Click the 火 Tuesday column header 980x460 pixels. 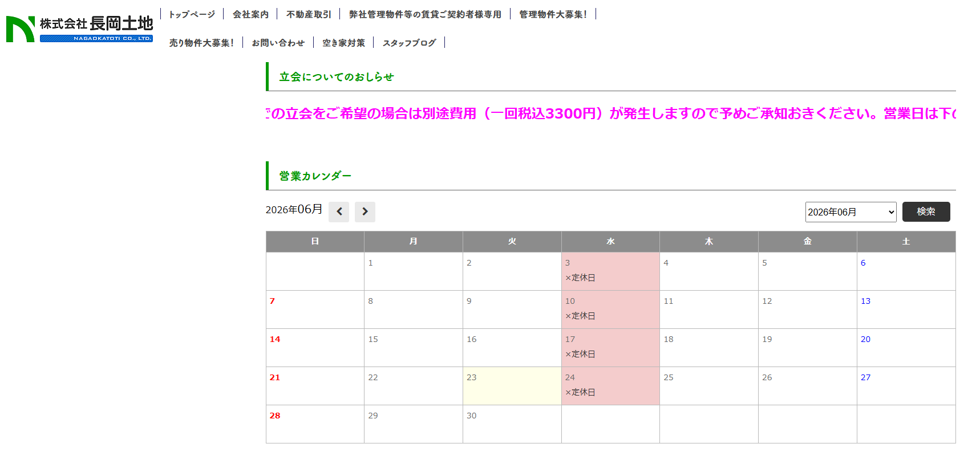[x=512, y=242]
